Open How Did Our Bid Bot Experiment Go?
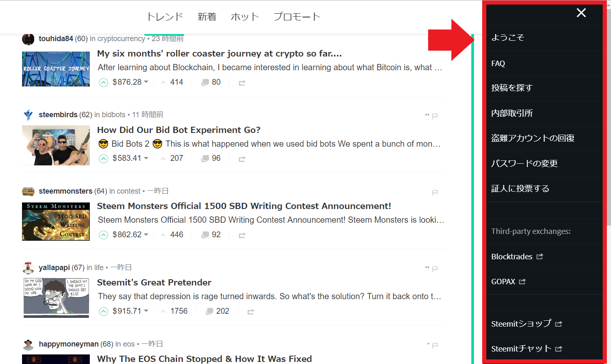This screenshot has height=364, width=611. click(179, 130)
